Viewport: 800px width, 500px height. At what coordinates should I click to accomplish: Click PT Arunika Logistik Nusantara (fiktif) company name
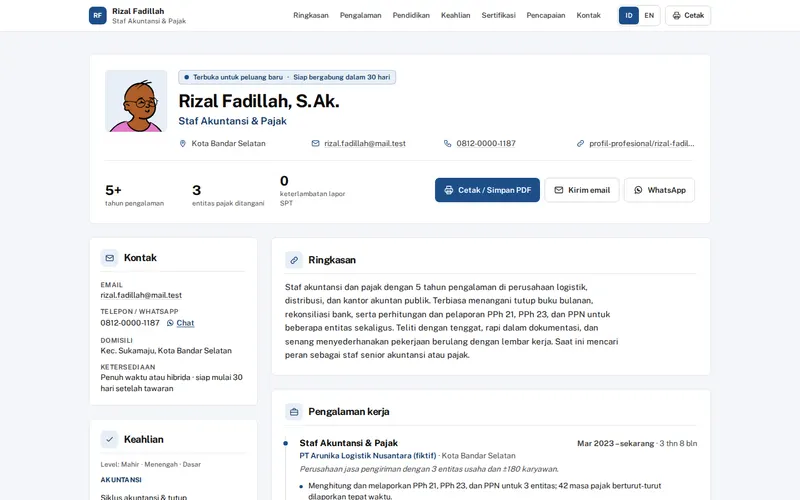tap(367, 456)
